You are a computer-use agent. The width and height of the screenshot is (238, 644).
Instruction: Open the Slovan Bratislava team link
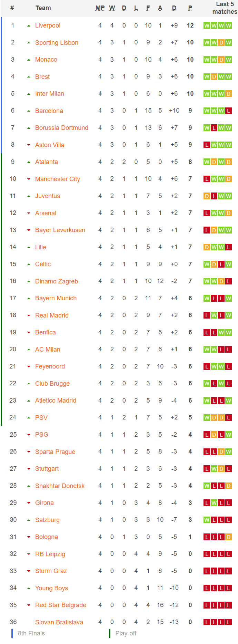click(x=59, y=622)
